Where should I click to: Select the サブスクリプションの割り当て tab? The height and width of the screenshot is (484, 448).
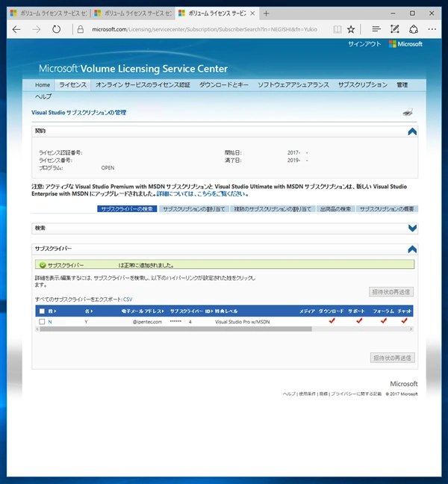pos(194,209)
